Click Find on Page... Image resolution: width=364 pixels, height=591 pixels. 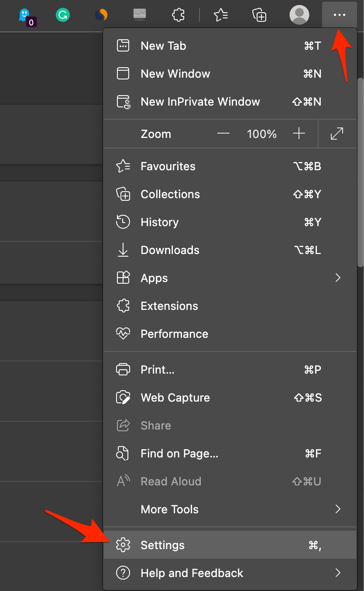[x=179, y=453]
